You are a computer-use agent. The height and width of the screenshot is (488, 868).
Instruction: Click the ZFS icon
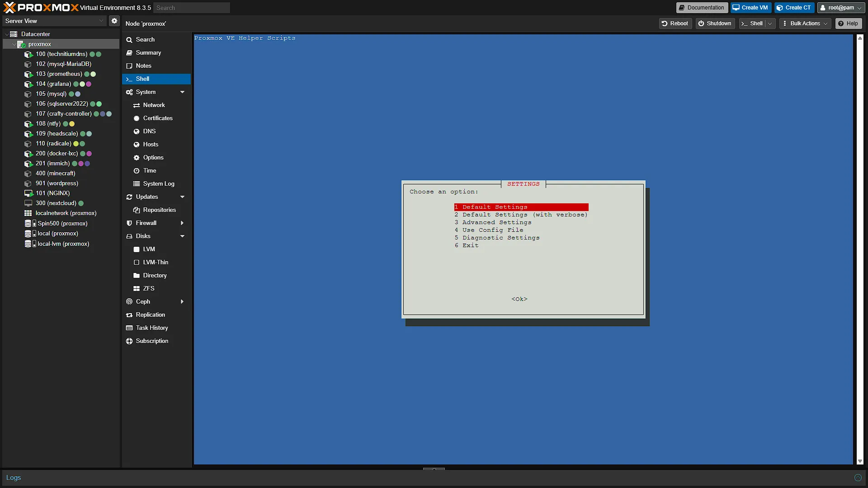[x=137, y=289]
